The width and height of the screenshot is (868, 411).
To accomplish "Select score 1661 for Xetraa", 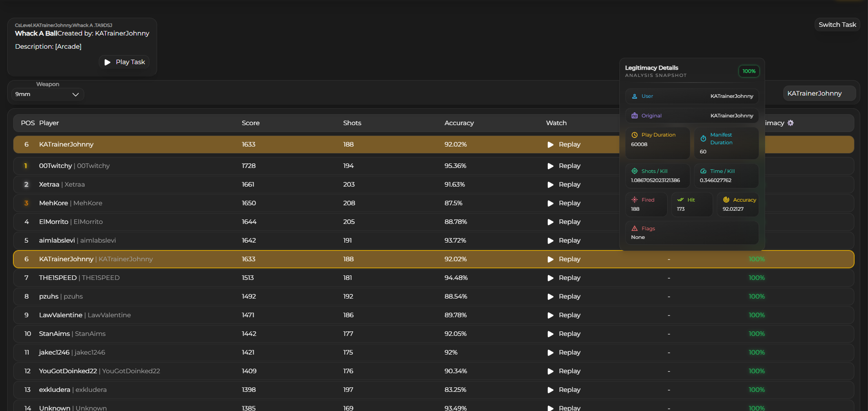I will [248, 184].
